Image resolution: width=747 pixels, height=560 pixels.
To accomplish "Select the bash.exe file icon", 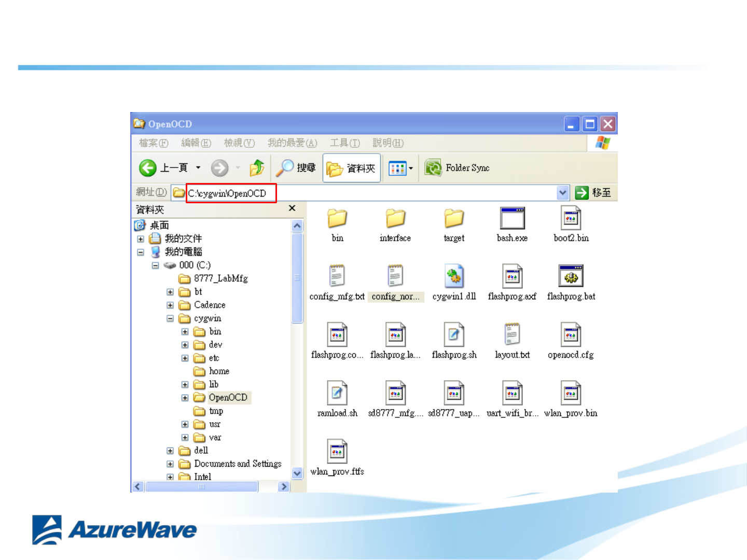I will coord(513,218).
